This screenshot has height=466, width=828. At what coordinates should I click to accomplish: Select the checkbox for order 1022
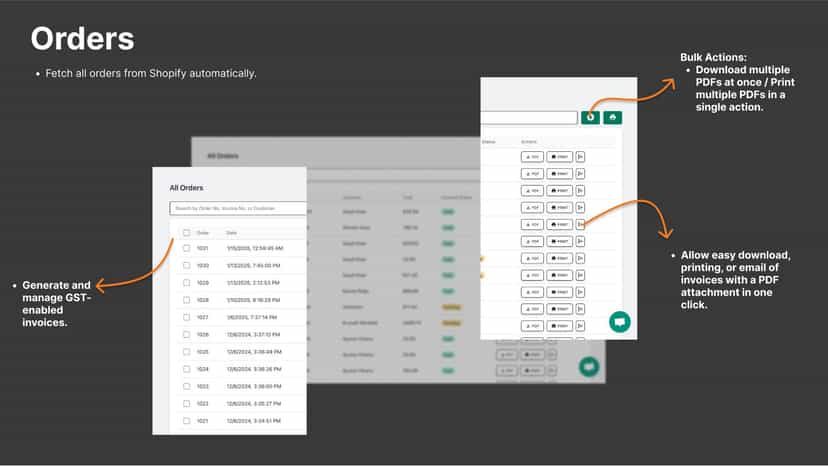point(186,403)
